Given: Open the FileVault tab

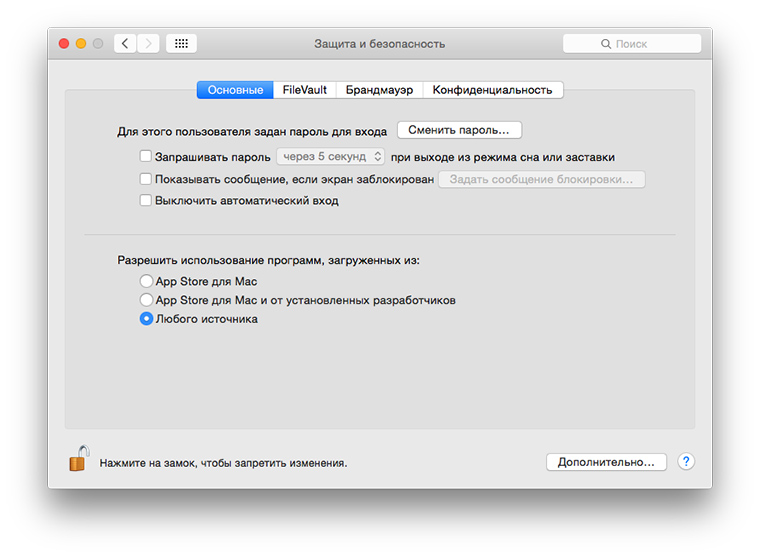Looking at the screenshot, I should 304,90.
